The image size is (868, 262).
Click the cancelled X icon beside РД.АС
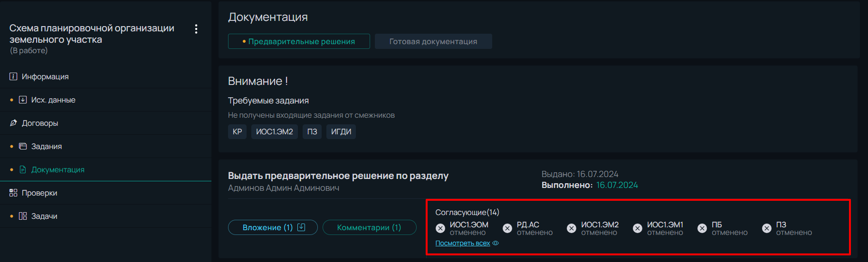[507, 228]
